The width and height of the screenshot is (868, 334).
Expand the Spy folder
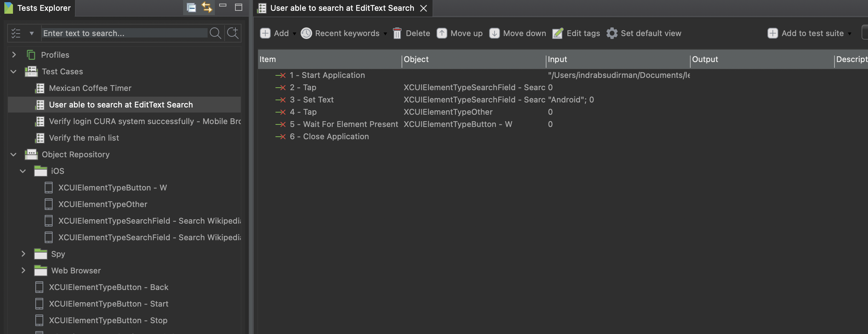point(23,254)
